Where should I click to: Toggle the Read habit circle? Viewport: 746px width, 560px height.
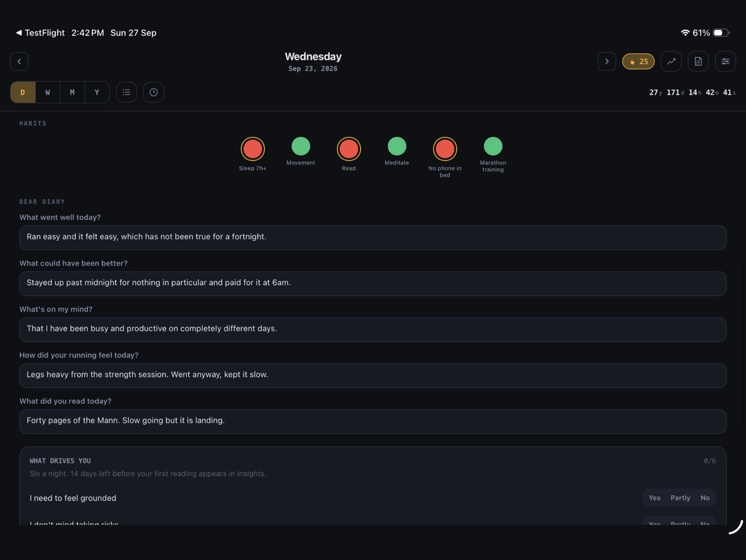click(349, 149)
